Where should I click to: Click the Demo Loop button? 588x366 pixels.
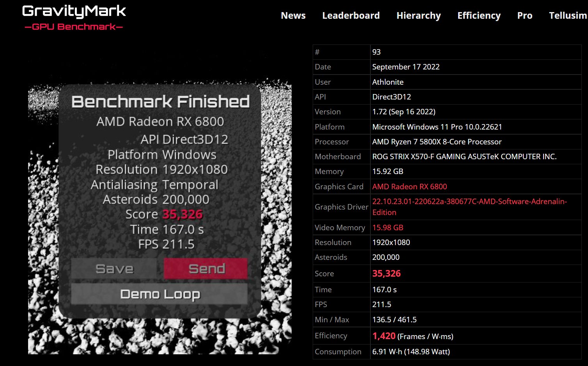coord(159,294)
